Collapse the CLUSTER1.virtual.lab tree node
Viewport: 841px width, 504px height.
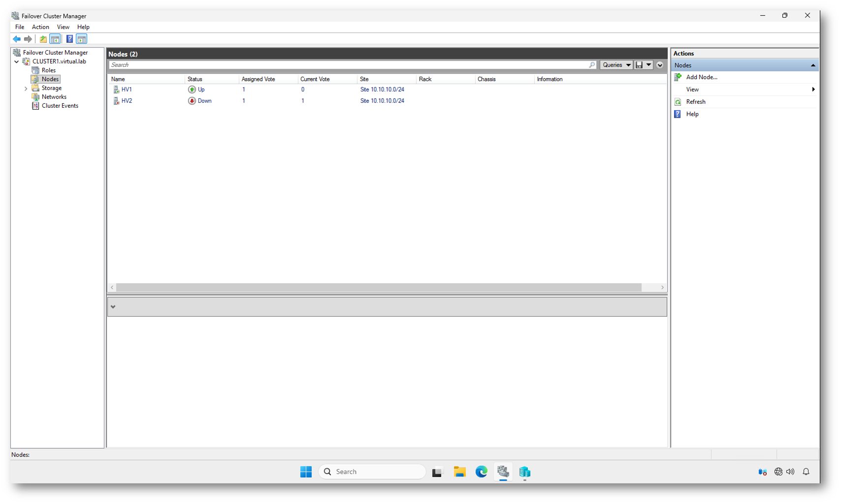(x=17, y=62)
